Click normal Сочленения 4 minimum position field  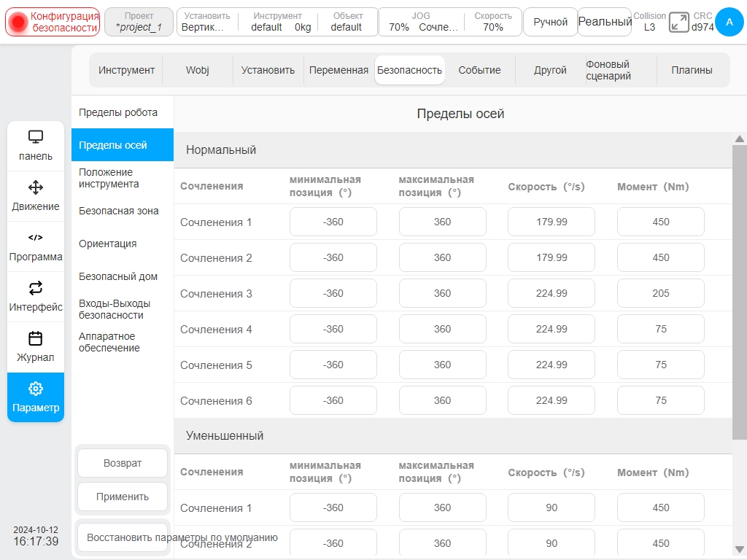click(333, 329)
